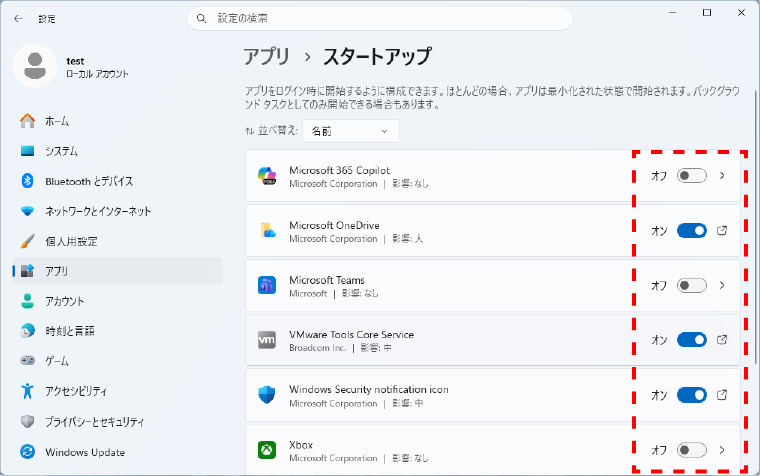Screen dimensions: 760x476
Task: Open プライバシーとセキュリティ category
Action: pos(117,421)
